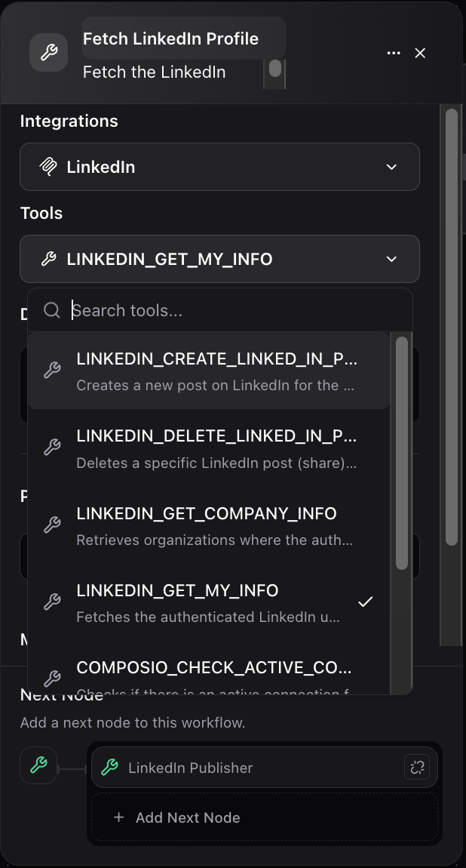The width and height of the screenshot is (466, 868).
Task: Select the LinkedIn integration icon
Action: click(48, 166)
